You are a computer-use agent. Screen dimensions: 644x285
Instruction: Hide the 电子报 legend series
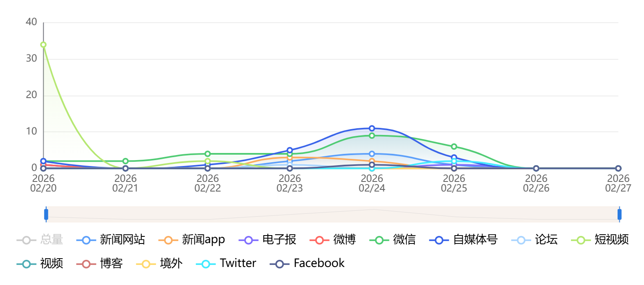[267, 240]
